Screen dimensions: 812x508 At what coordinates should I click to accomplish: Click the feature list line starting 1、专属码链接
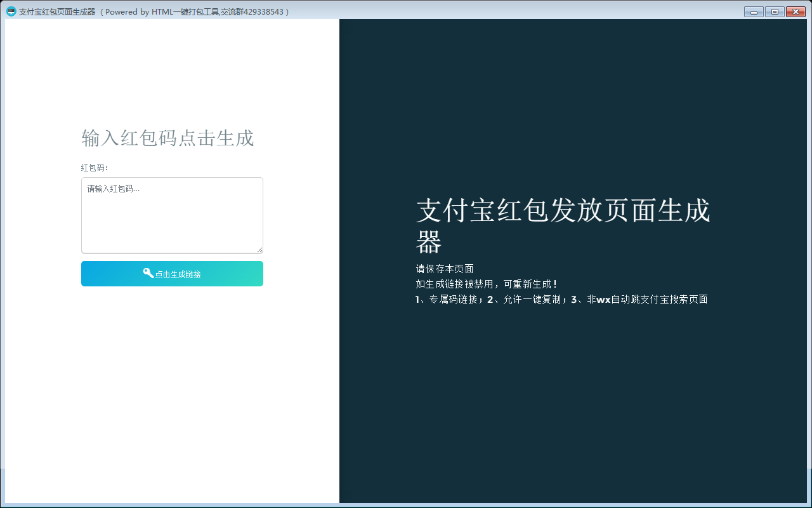point(562,300)
